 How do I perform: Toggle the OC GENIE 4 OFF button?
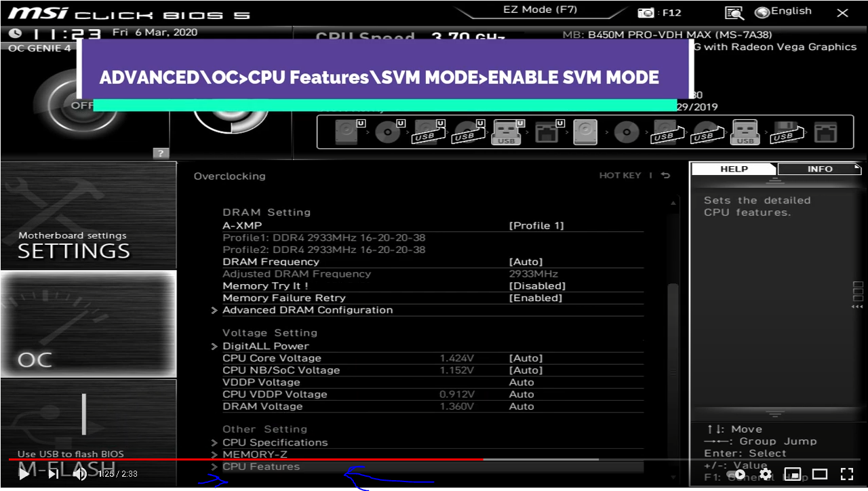pyautogui.click(x=83, y=105)
